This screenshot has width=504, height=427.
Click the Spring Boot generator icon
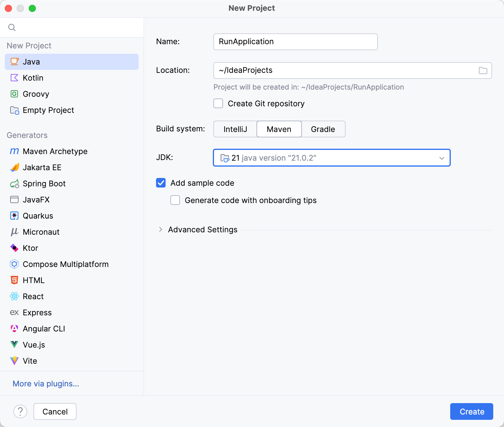click(x=14, y=184)
